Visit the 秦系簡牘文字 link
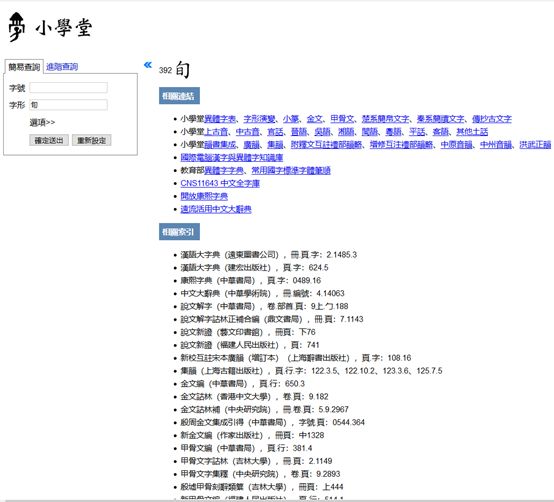 tap(440, 119)
